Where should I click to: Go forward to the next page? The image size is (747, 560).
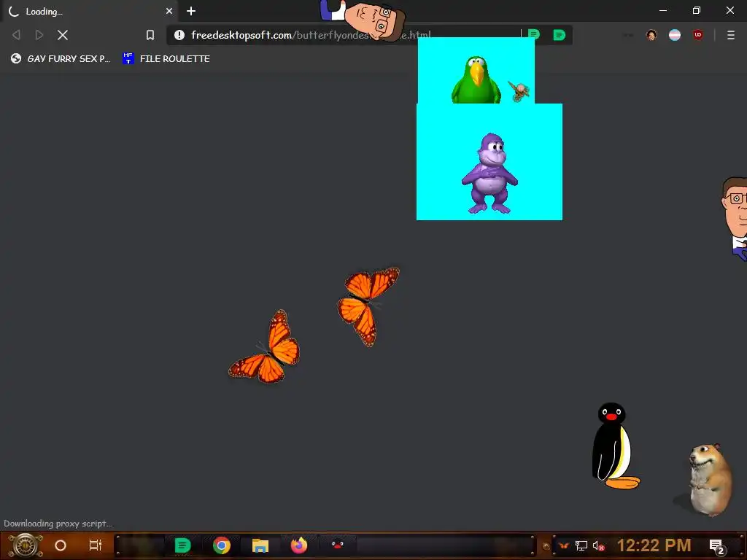pyautogui.click(x=39, y=35)
